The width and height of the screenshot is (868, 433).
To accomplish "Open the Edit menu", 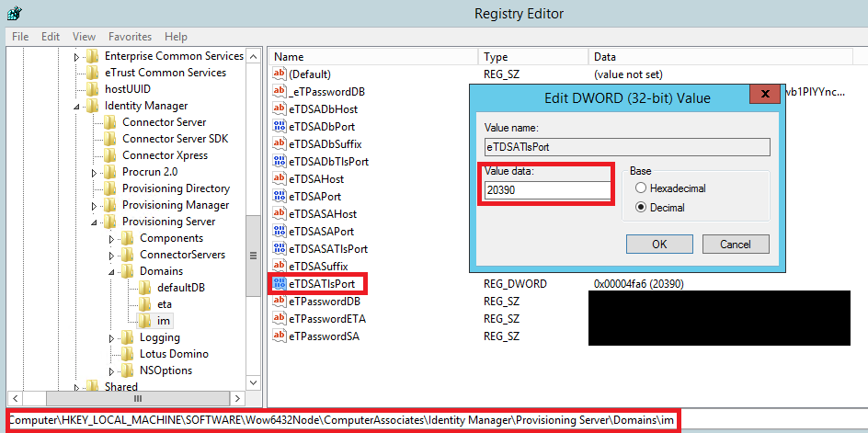I will coord(51,37).
